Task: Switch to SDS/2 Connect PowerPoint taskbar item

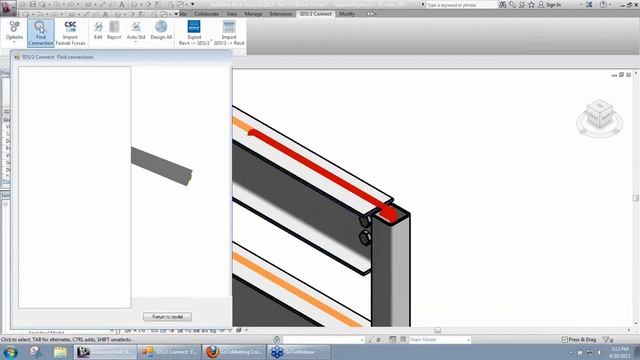Action: (x=169, y=352)
